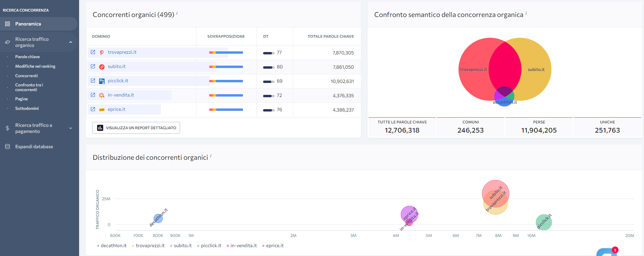644x256 pixels.
Task: Toggle in-vendita.it in the chart legend
Action: coord(242,245)
